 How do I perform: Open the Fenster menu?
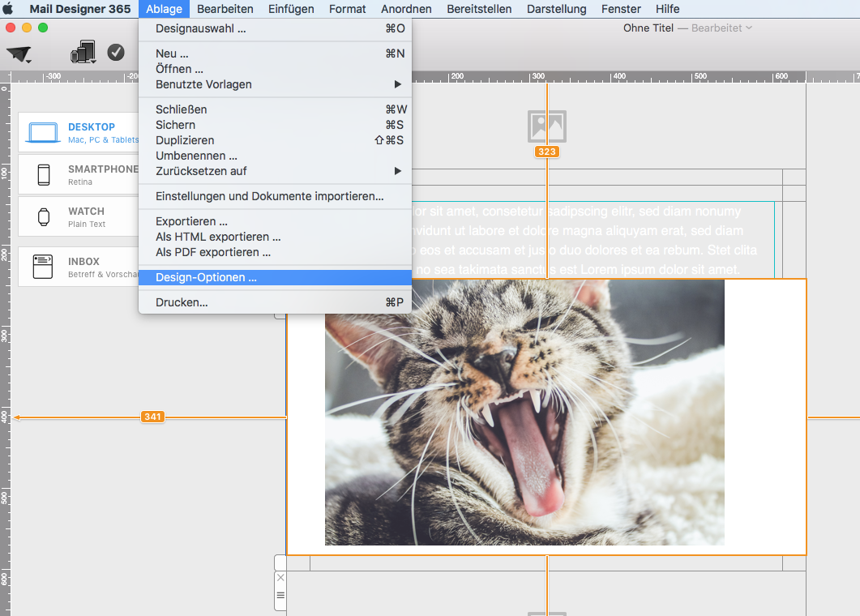pos(621,9)
